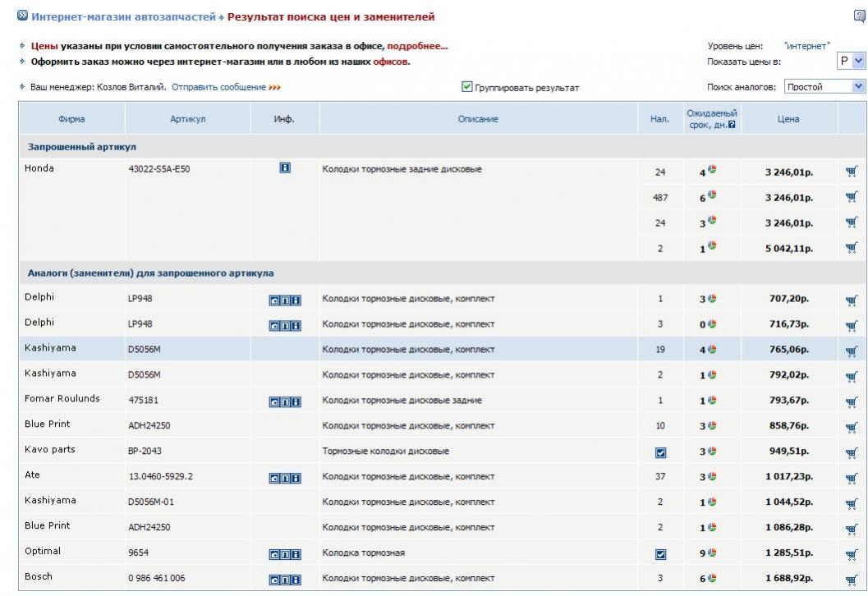Screen dimensions: 868x596
Task: Open photo icon for Fomar Roulunds 475181
Action: pyautogui.click(x=274, y=402)
